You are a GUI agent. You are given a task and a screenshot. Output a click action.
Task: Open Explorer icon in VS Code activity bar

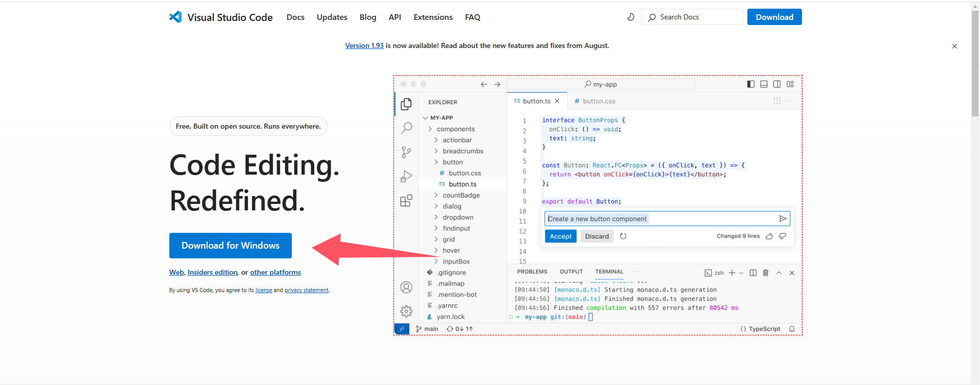point(406,104)
